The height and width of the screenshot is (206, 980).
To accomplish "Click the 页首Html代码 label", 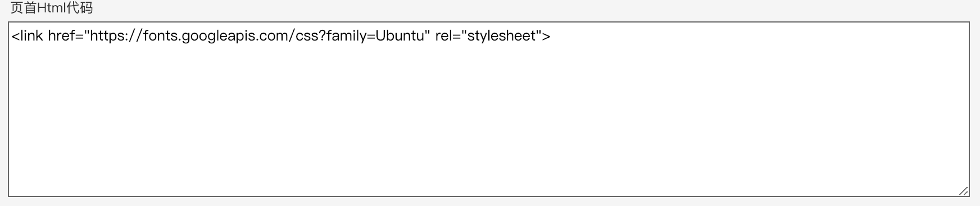I will point(52,8).
